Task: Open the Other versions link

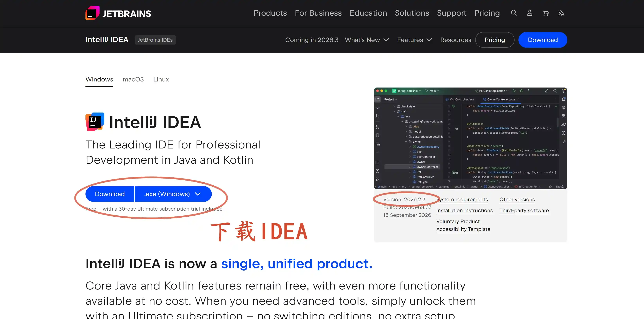Action: pos(517,200)
